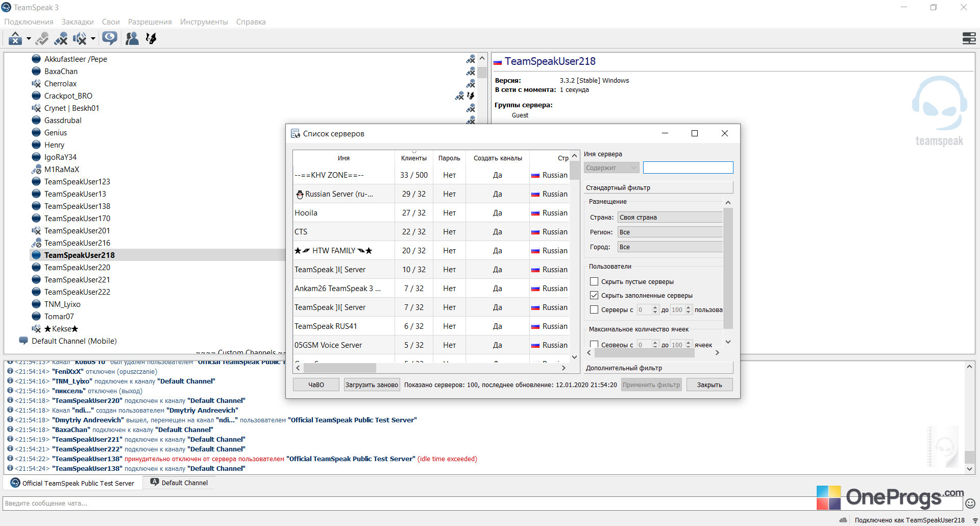Image resolution: width=980 pixels, height=526 pixels.
Task: Select user Gassdrubal in the channel tree
Action: click(x=63, y=121)
